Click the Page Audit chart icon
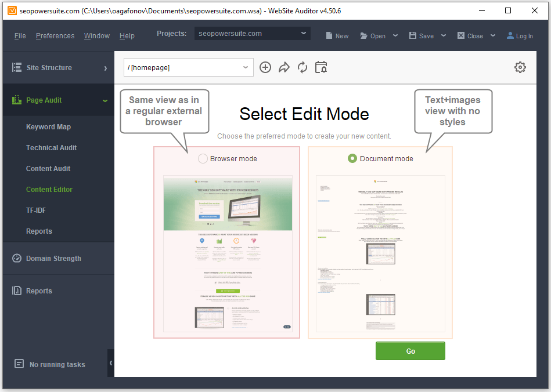This screenshot has height=392, width=551. [x=16, y=100]
